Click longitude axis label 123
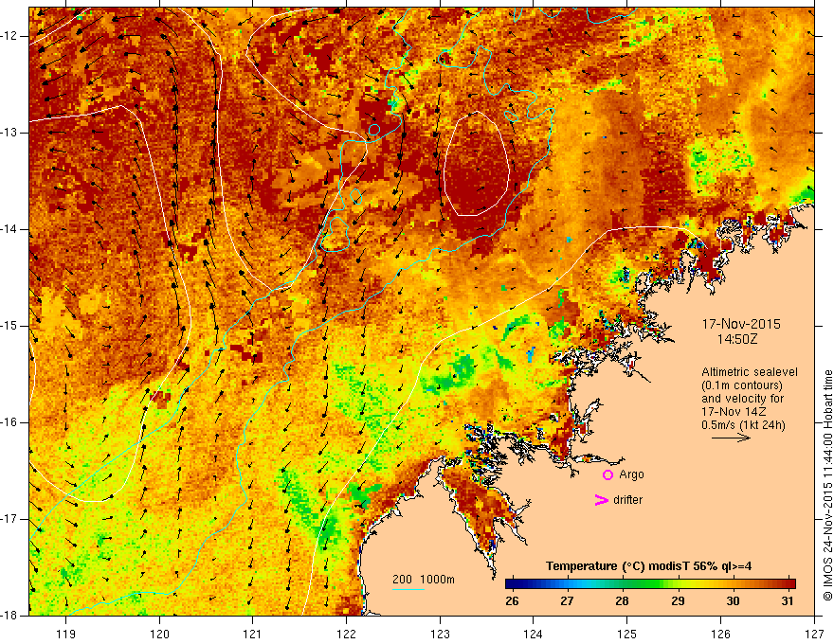This screenshot has width=834, height=644. tap(440, 634)
